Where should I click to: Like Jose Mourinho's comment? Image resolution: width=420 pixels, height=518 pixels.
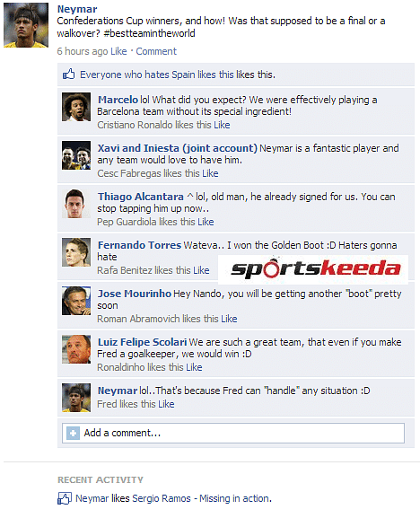pos(229,319)
